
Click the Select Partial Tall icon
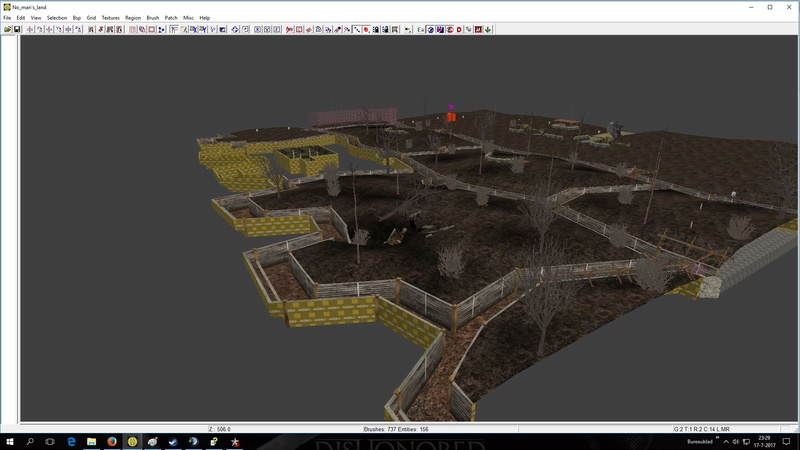[x=110, y=29]
